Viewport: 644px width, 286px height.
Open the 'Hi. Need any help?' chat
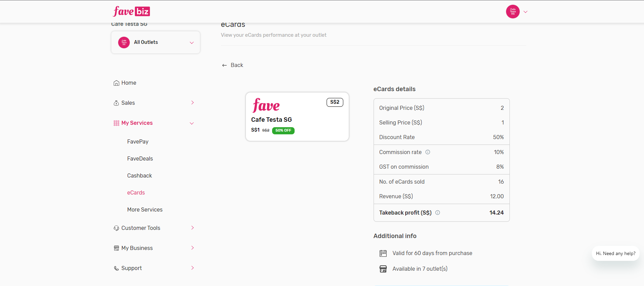[616, 254]
